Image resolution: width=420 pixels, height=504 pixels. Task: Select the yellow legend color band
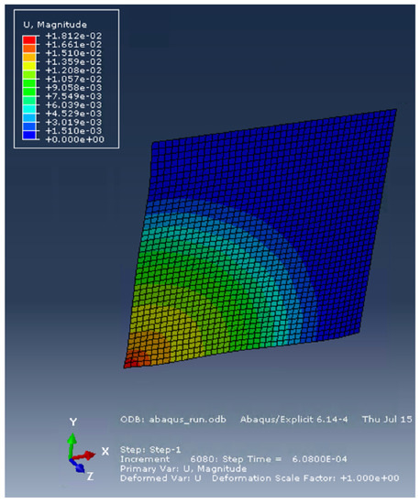pos(29,66)
